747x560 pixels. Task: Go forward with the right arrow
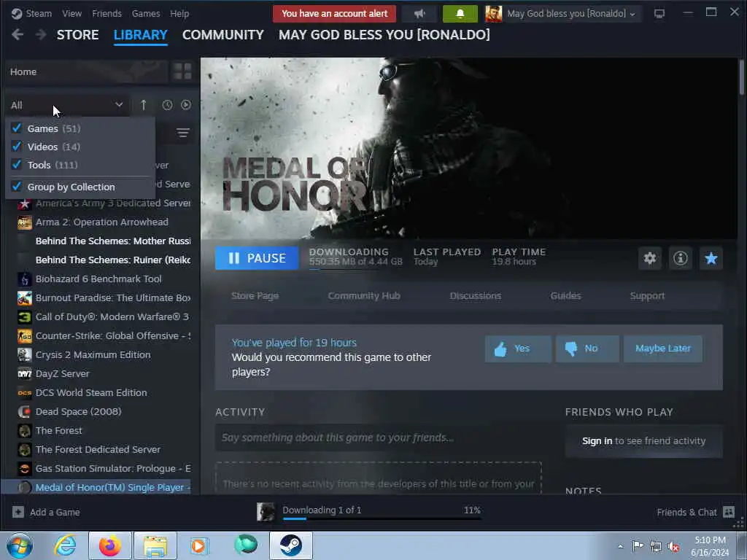(41, 35)
